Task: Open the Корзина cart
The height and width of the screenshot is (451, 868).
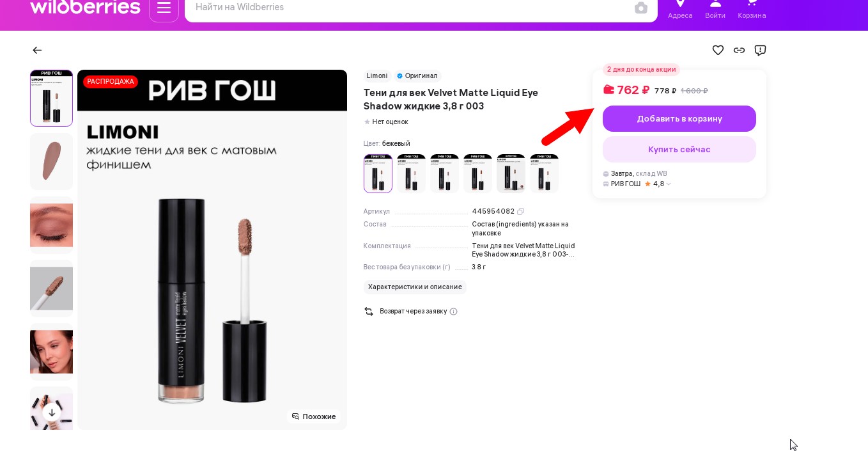Action: coord(752,10)
